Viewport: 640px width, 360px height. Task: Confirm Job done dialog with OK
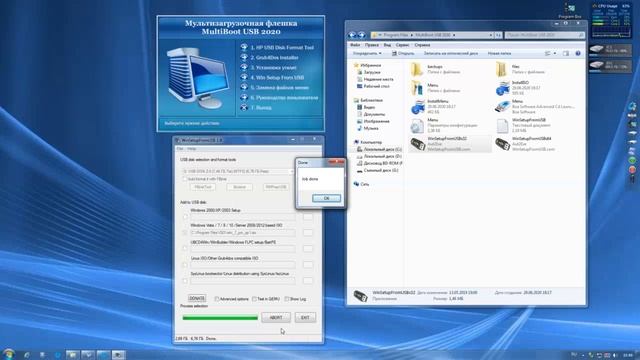tap(326, 198)
